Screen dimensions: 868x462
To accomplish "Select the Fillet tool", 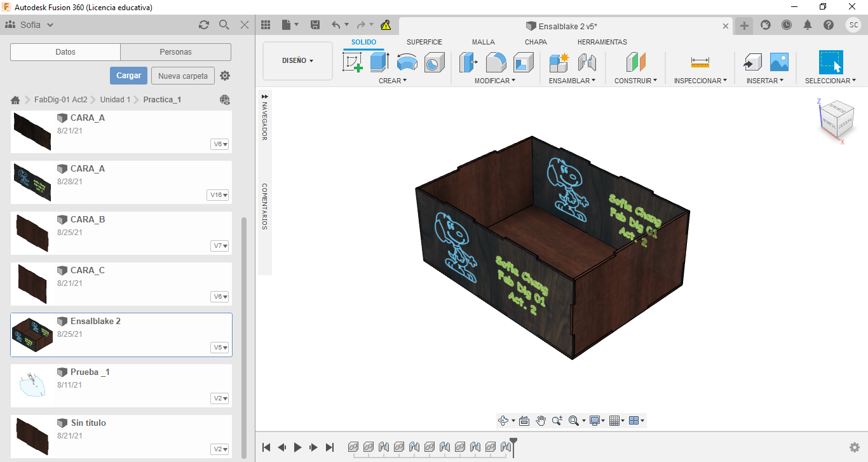I will [x=496, y=62].
